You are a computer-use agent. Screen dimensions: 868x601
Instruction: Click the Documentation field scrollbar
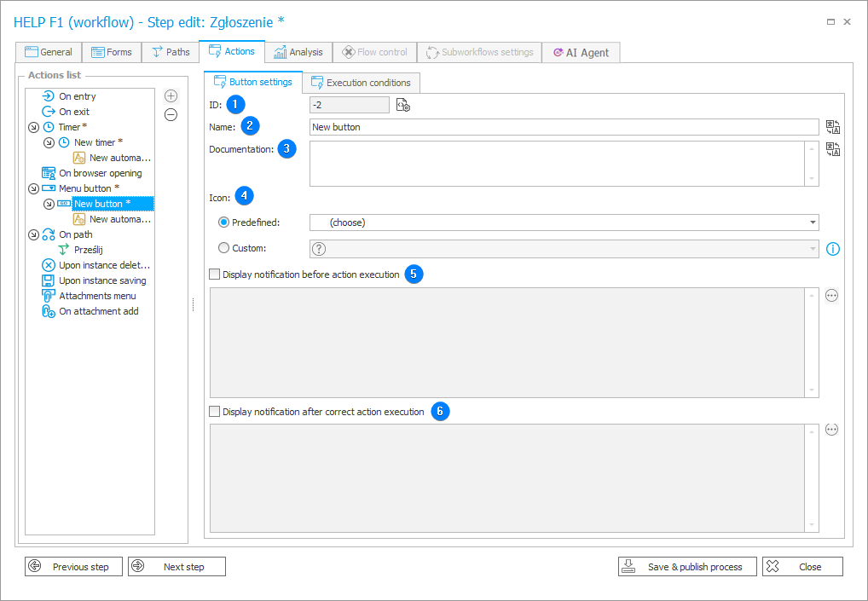click(813, 163)
